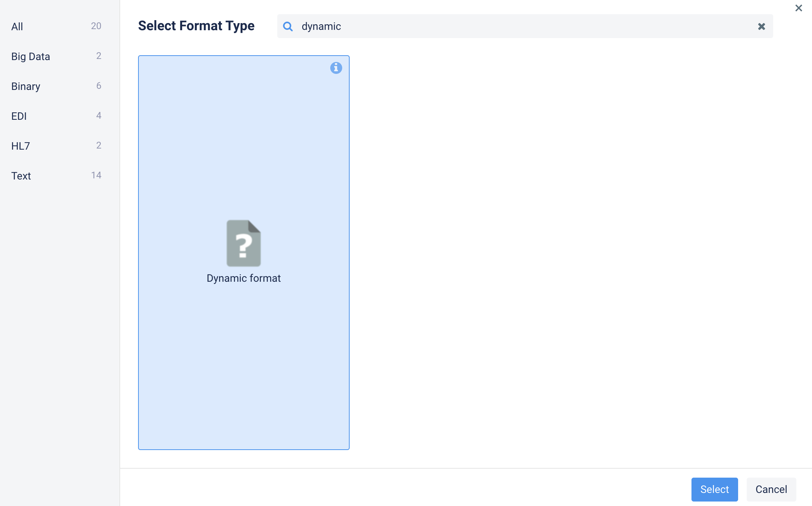Dismiss dialog with the Cancel button
The image size is (812, 506).
pyautogui.click(x=771, y=489)
